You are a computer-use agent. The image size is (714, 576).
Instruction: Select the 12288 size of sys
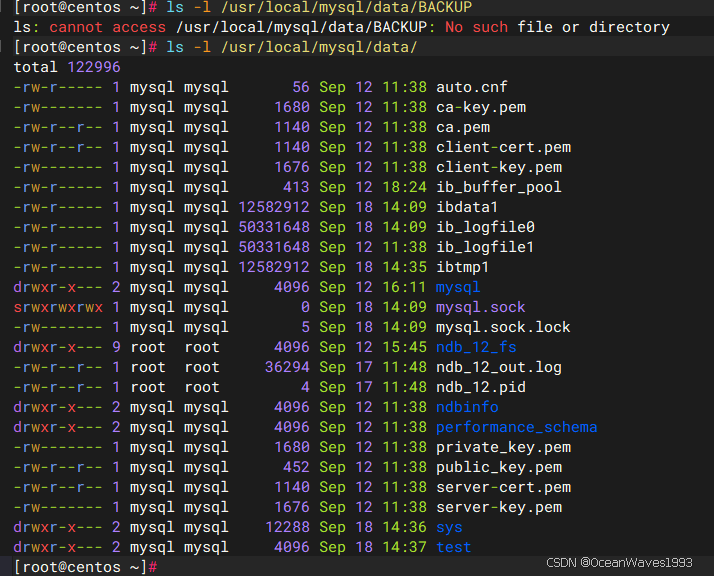click(287, 527)
